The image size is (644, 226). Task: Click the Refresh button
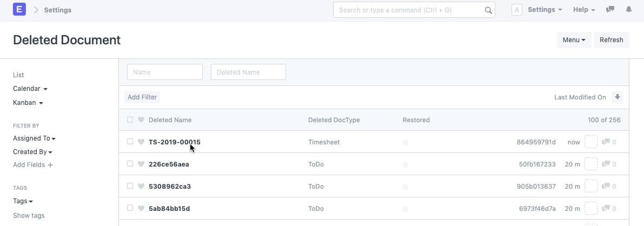click(611, 40)
